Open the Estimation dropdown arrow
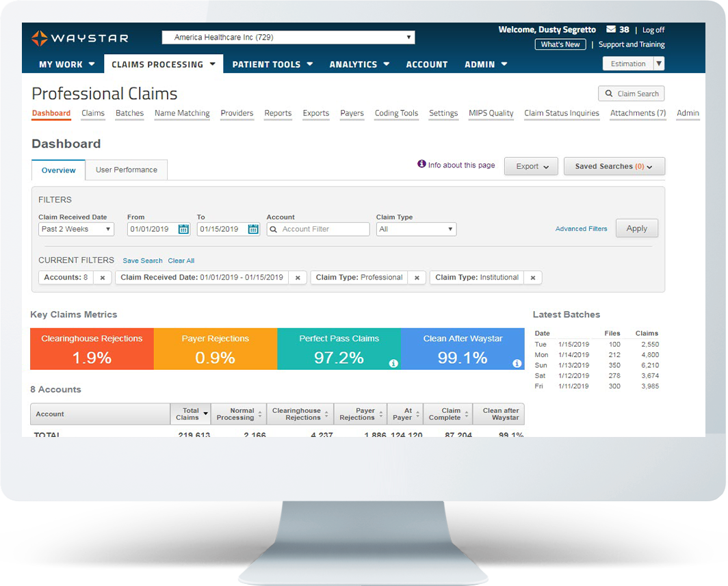 tap(659, 64)
